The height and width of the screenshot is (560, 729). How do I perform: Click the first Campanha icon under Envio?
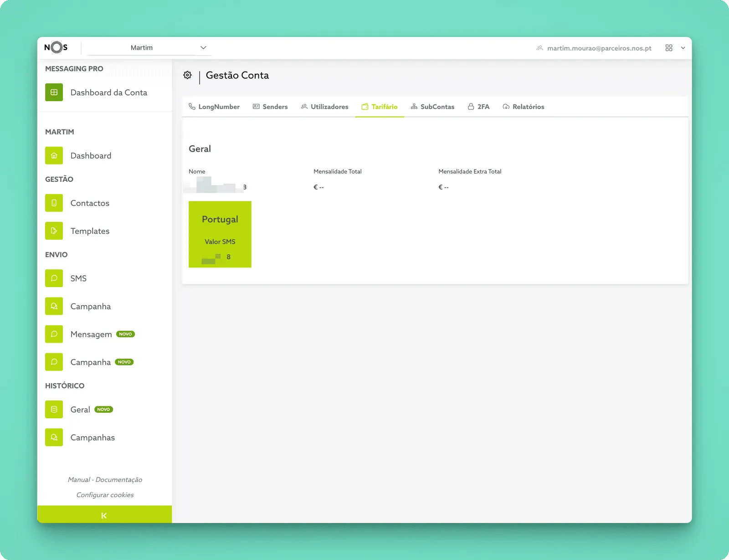pyautogui.click(x=54, y=306)
